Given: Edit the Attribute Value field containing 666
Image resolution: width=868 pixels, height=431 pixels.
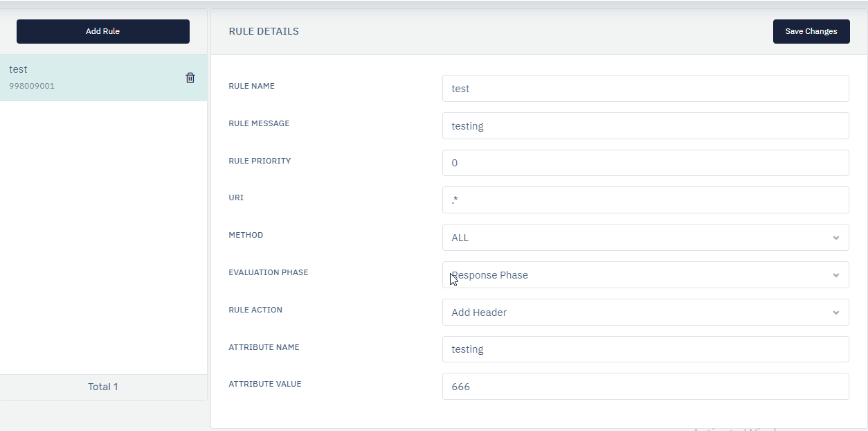Looking at the screenshot, I should (x=646, y=387).
